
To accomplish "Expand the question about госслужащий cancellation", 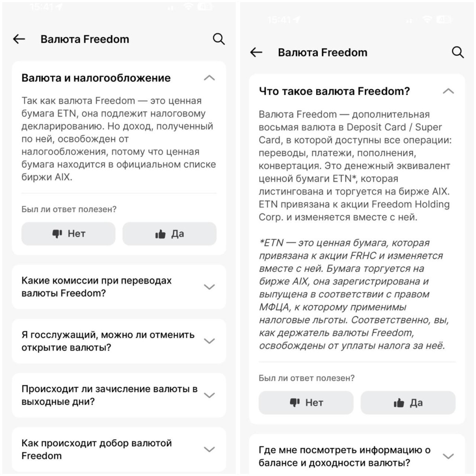I will coord(209,341).
